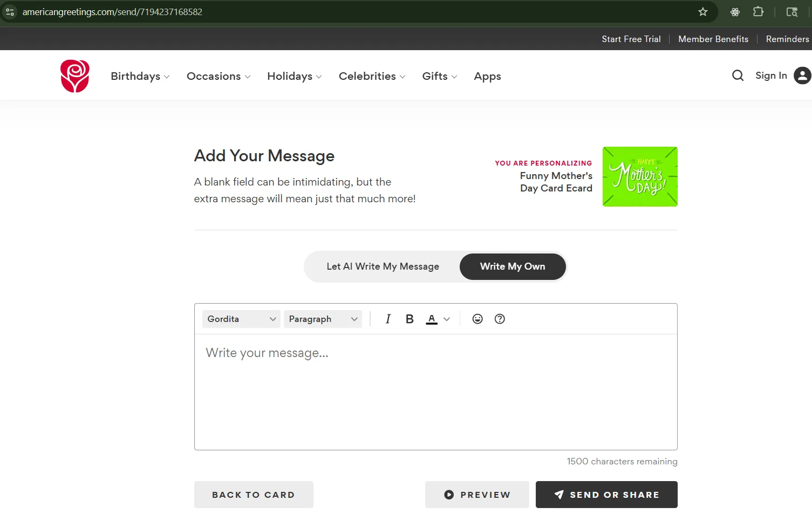Open the browser extensions puzzle icon
The height and width of the screenshot is (521, 812).
(x=758, y=12)
